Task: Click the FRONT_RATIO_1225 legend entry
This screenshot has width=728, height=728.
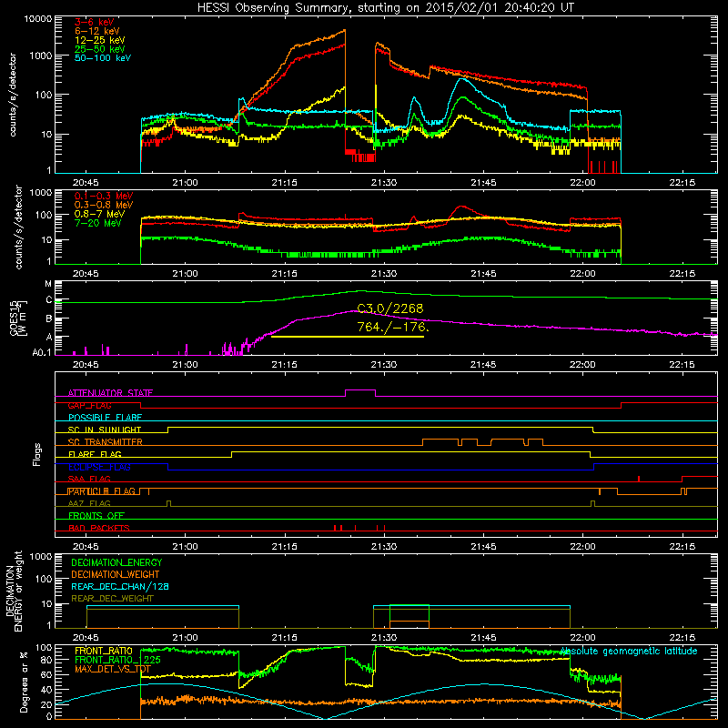Action: click(117, 660)
